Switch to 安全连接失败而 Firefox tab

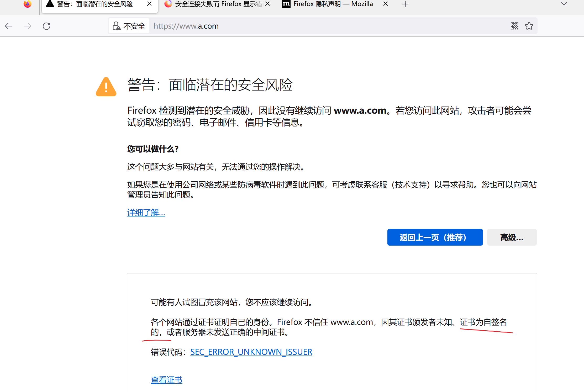pyautogui.click(x=214, y=4)
